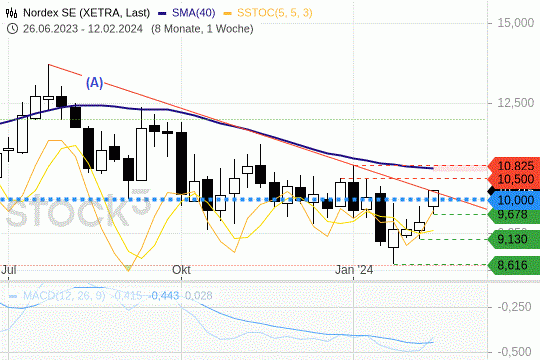This screenshot has width=540, height=360.
Task: Click the (A) wave annotation label
Action: point(94,83)
